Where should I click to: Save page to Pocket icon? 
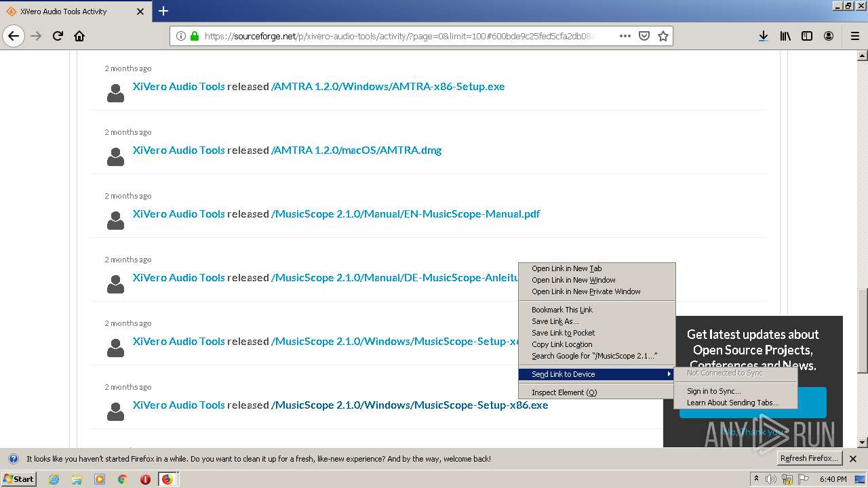coord(644,36)
